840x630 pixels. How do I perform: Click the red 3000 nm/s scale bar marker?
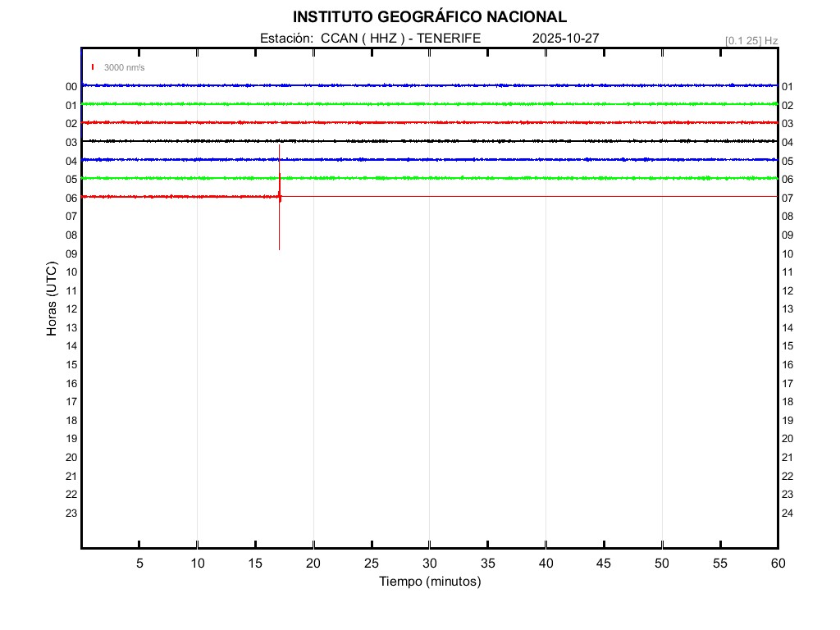93,67
